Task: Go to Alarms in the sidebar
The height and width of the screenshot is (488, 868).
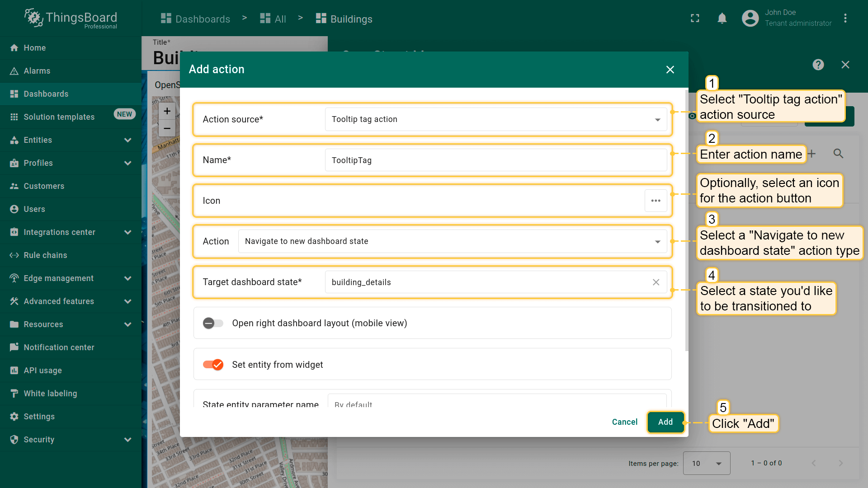Action: (x=37, y=71)
